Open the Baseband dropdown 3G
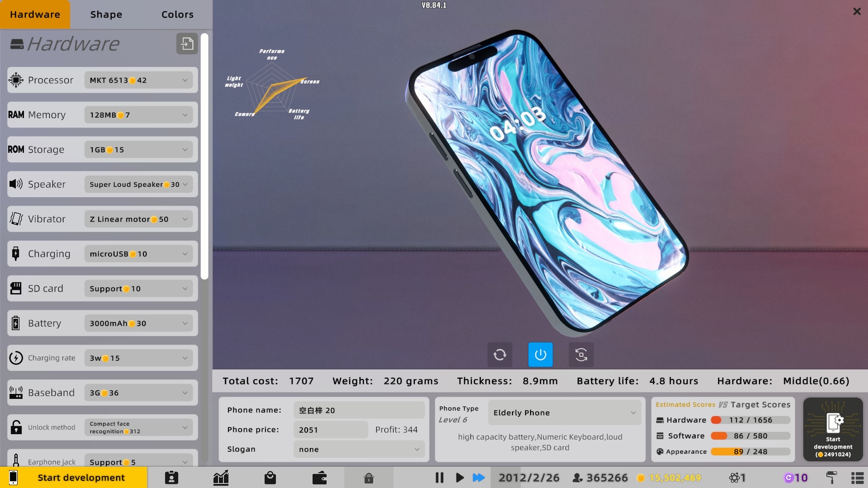Screen dimensions: 868x488 coord(138,393)
